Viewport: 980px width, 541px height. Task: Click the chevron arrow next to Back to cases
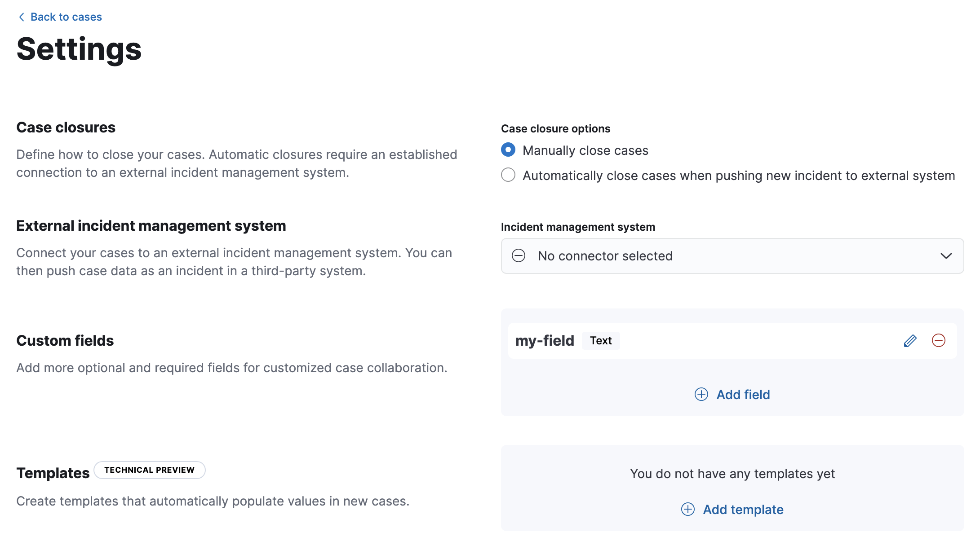pyautogui.click(x=20, y=17)
